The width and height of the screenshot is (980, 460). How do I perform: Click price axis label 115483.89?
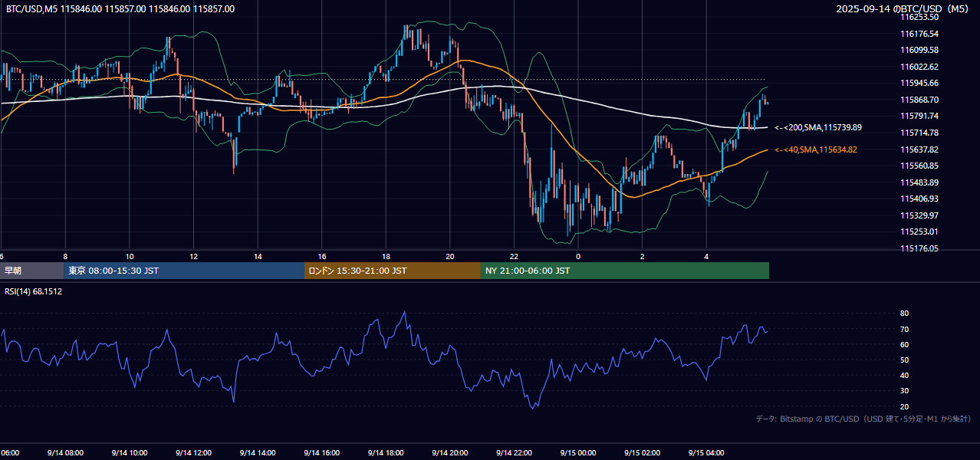tap(919, 182)
